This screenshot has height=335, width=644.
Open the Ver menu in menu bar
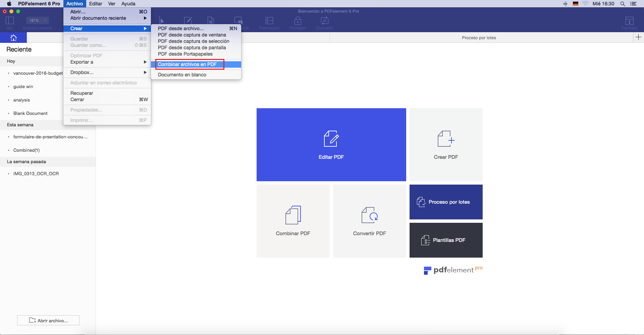tap(112, 4)
